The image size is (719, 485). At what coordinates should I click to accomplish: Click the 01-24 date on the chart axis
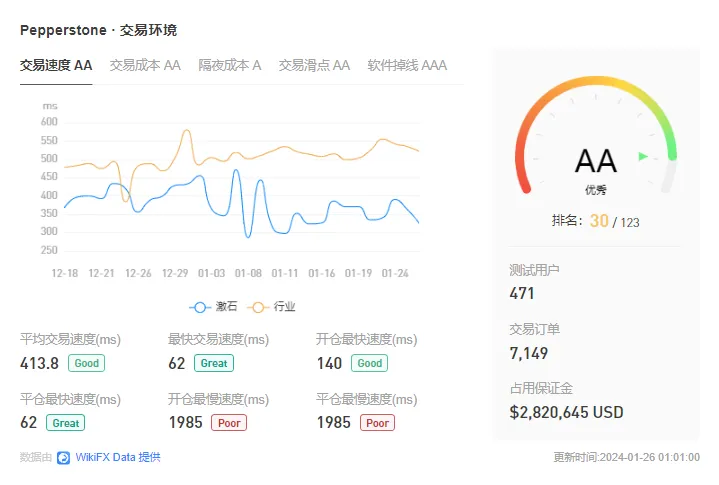[395, 273]
